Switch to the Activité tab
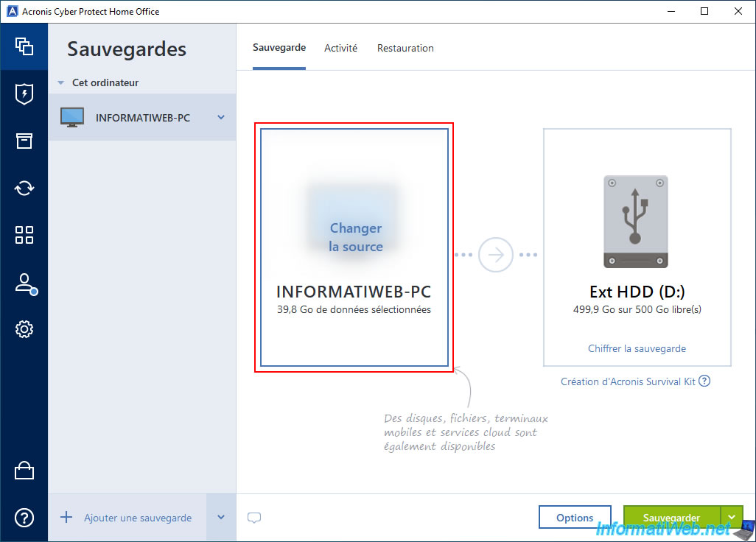 341,48
